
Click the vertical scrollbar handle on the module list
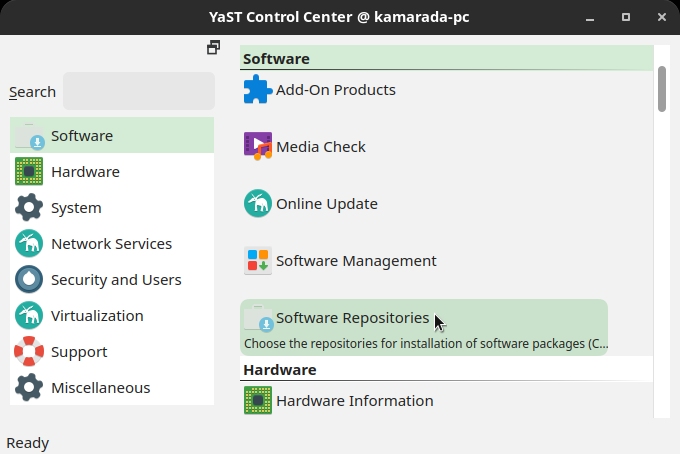point(661,89)
